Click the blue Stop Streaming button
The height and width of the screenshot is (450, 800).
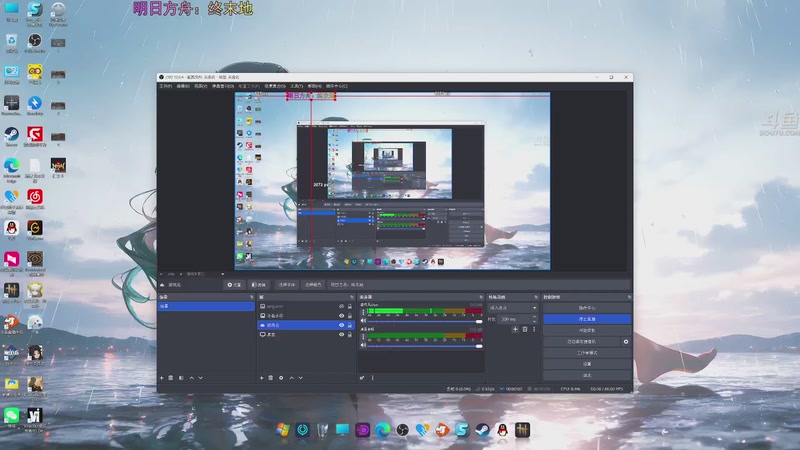point(587,319)
